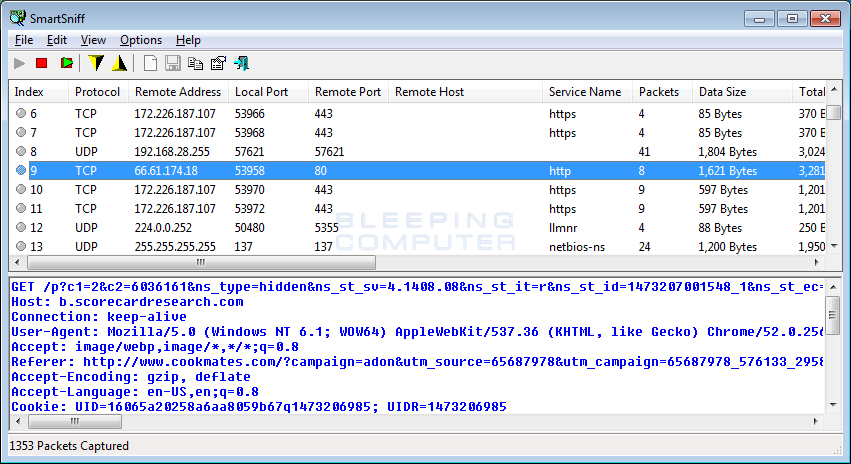Sort by the Index column header
Image resolution: width=851 pixels, height=464 pixels.
(39, 92)
